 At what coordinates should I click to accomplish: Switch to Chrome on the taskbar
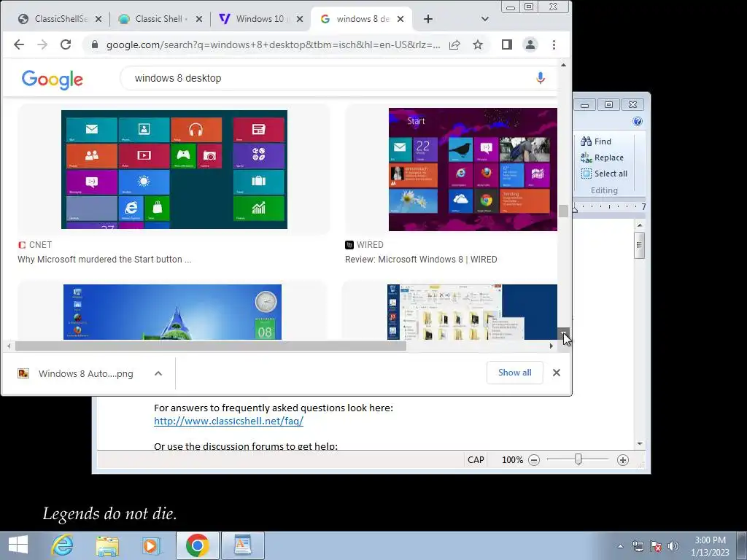tap(197, 545)
